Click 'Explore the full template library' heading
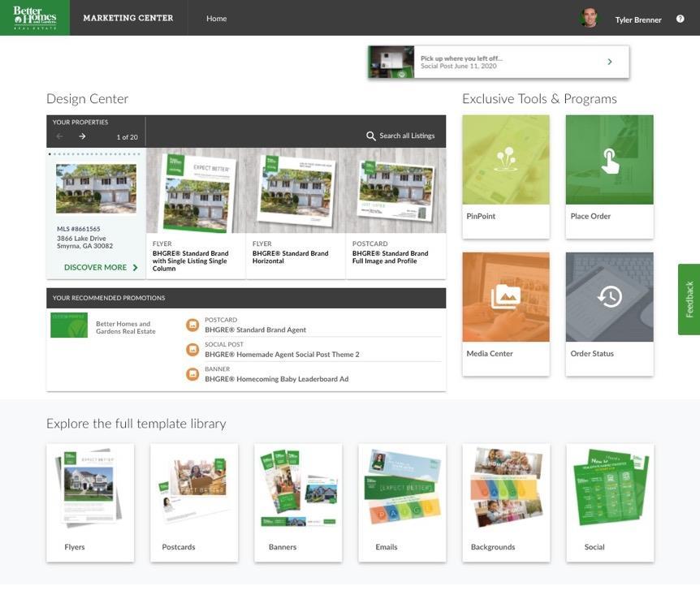 [136, 423]
